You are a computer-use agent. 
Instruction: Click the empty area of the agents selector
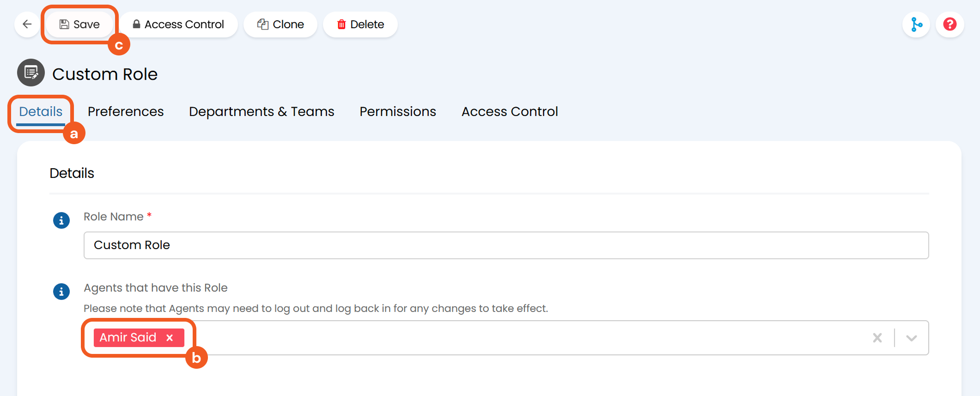click(x=508, y=338)
